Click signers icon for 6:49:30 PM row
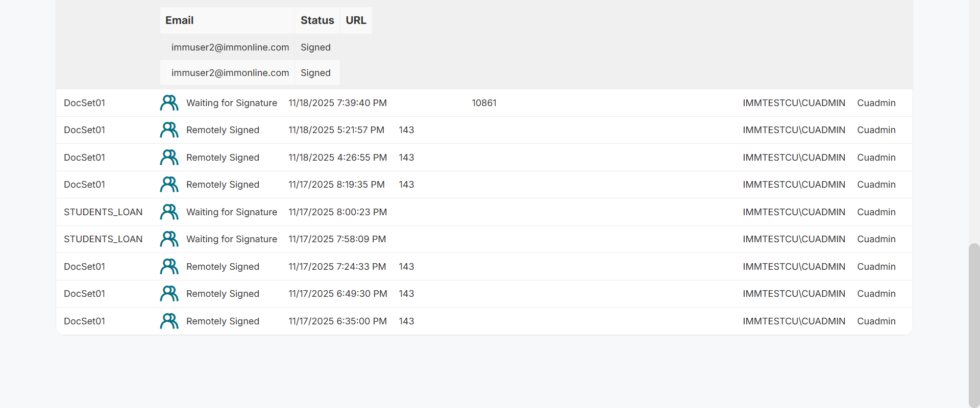The width and height of the screenshot is (980, 408). pos(169,294)
